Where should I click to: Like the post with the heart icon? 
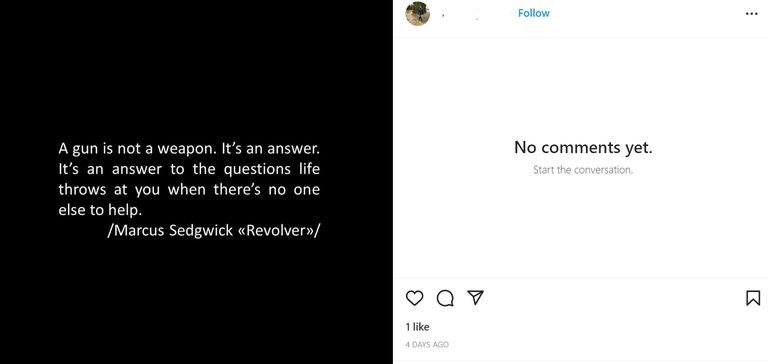[x=414, y=298]
